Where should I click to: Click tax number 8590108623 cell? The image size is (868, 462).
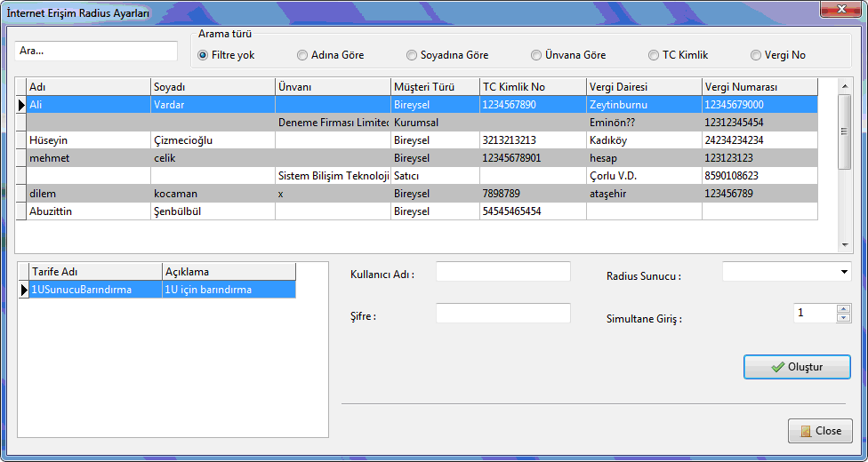(x=759, y=176)
